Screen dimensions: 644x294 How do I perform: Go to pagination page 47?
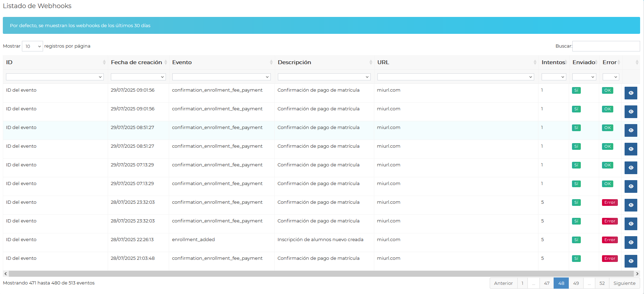[x=547, y=283]
